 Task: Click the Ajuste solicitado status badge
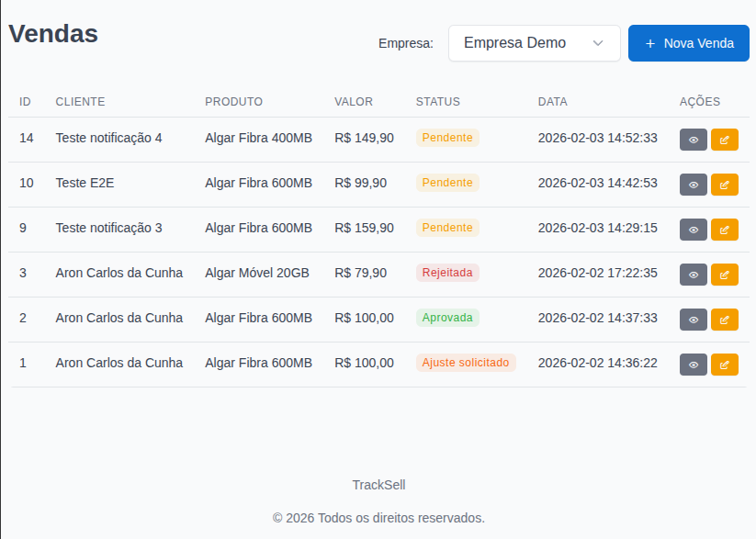pos(466,363)
